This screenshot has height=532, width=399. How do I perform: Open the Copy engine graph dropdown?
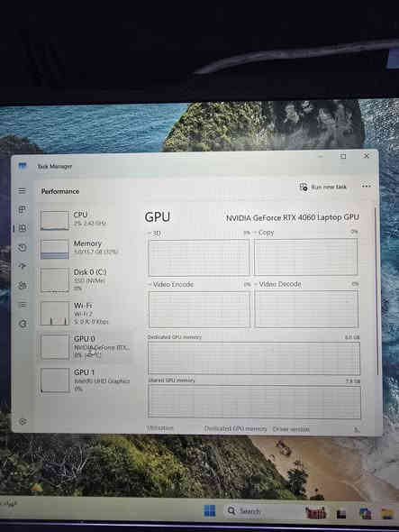264,233
